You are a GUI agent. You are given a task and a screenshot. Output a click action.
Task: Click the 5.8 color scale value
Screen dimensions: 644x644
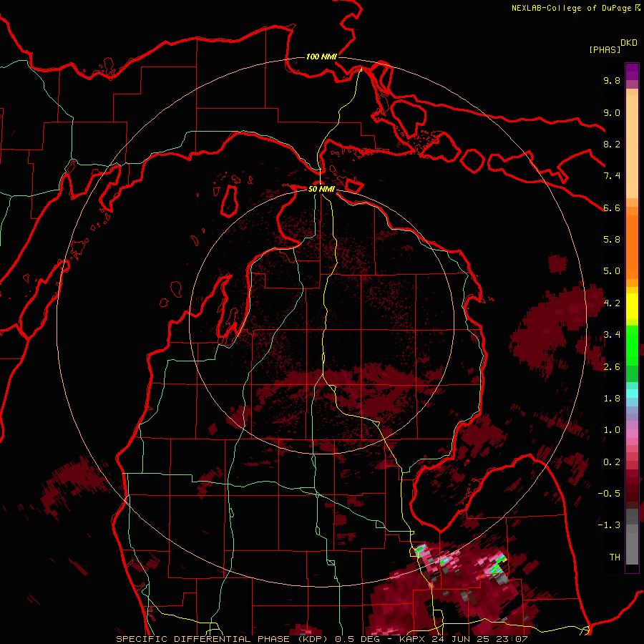click(612, 240)
